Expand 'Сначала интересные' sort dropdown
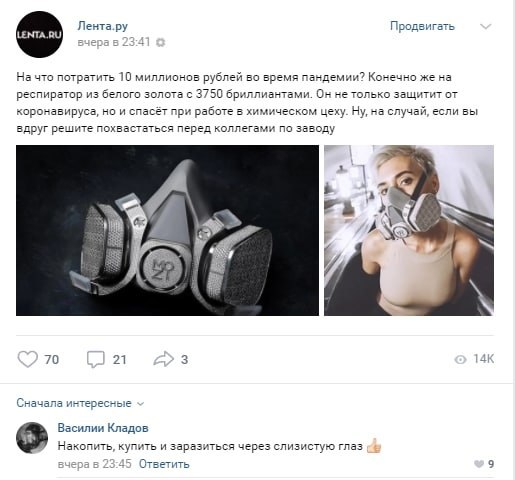 click(80, 403)
